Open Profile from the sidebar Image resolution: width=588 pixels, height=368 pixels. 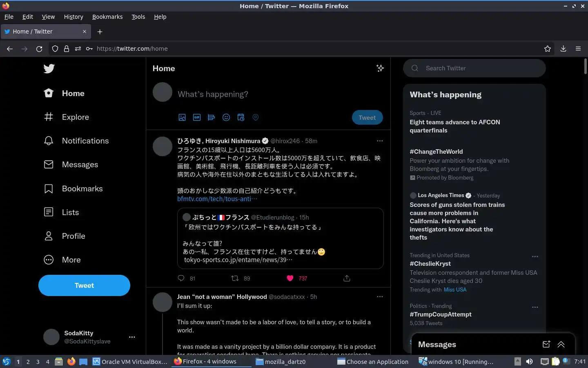click(x=65, y=236)
